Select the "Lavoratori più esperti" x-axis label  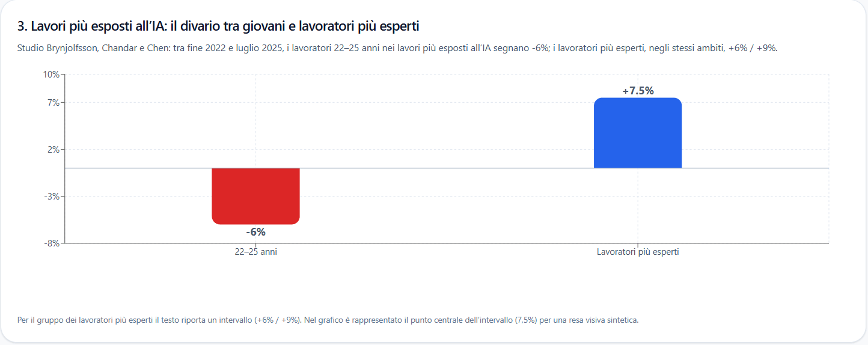coord(638,252)
